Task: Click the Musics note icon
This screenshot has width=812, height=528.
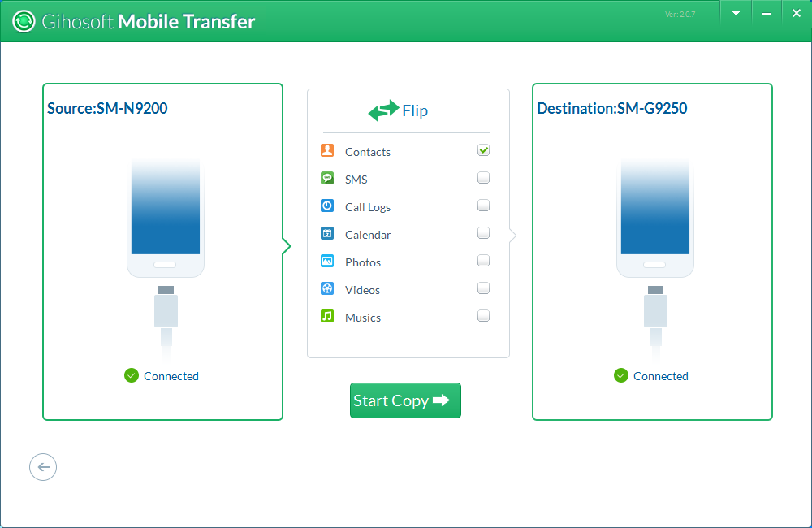Action: click(326, 316)
